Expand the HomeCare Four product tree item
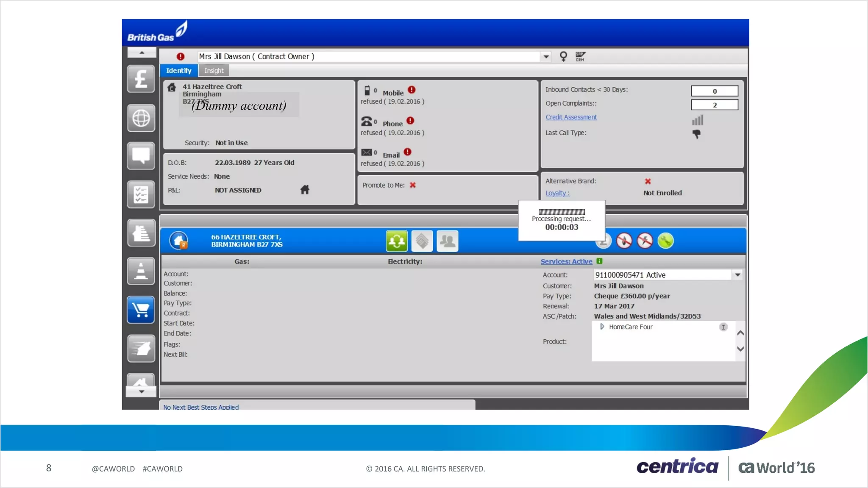Viewport: 868px width, 488px height. (602, 327)
